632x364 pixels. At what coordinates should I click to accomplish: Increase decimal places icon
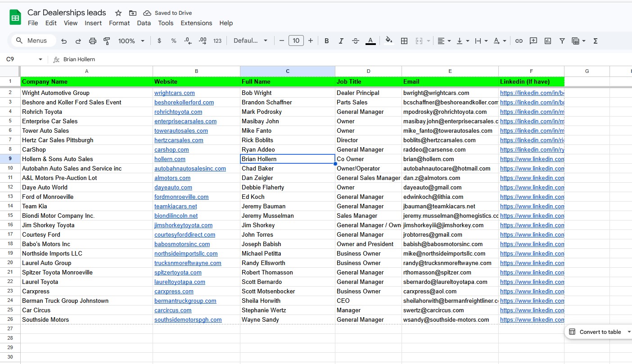pyautogui.click(x=203, y=41)
